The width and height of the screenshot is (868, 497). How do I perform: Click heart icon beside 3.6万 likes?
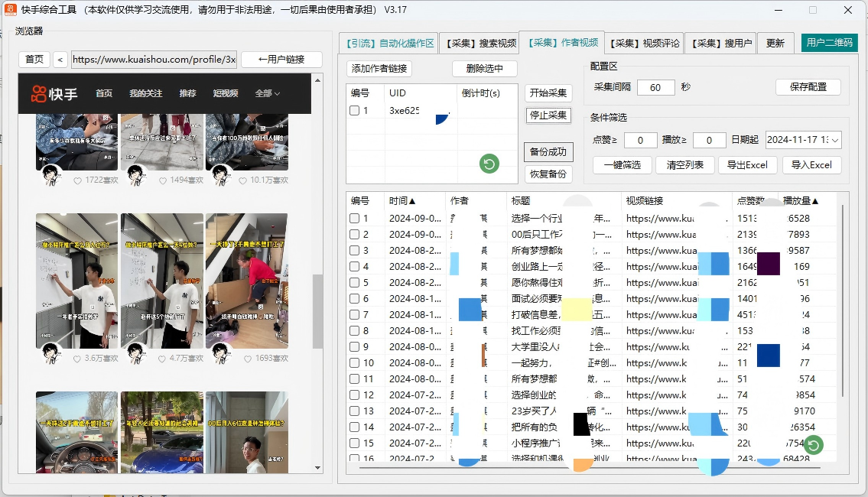[x=77, y=359]
